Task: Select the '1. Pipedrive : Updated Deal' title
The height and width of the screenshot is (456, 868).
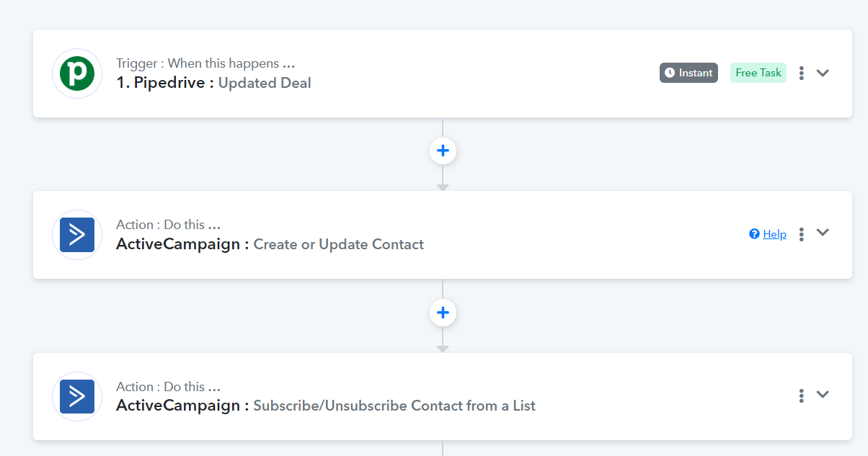Action: 213,83
